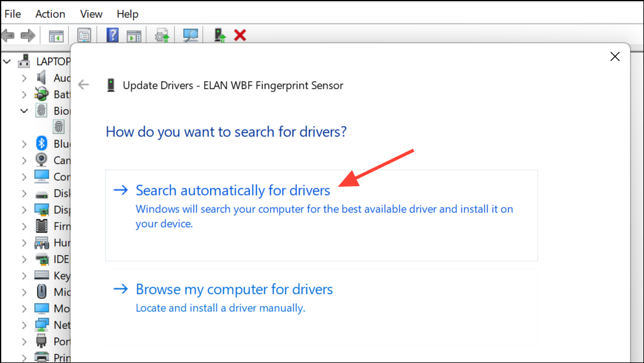Viewport: 644px width, 363px height.
Task: Click the Help toolbar icon with question mark
Action: click(112, 35)
